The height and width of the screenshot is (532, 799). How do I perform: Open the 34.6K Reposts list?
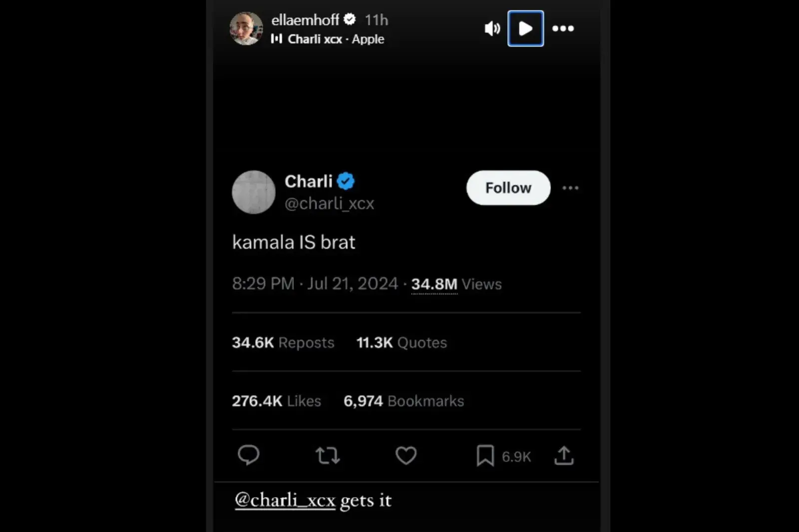tap(283, 343)
